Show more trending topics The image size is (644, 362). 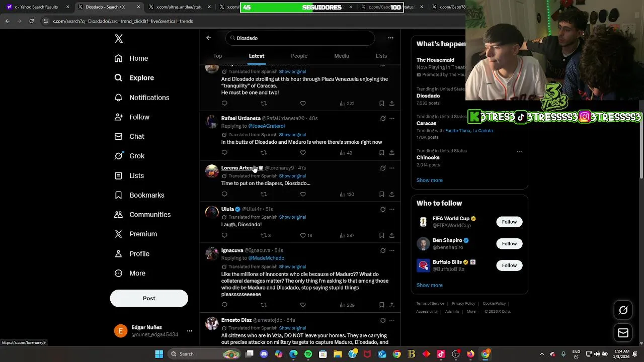click(x=429, y=180)
